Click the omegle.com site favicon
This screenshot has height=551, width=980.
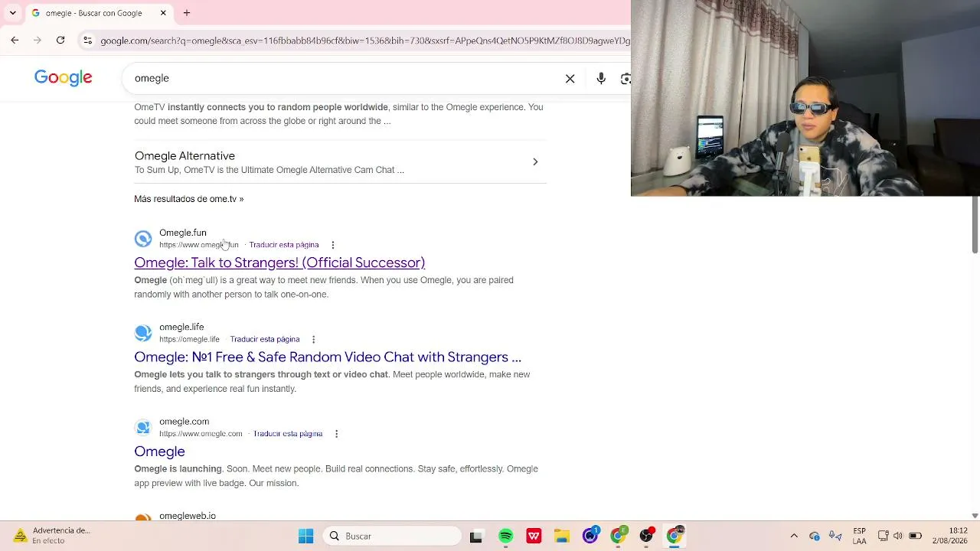(x=143, y=427)
